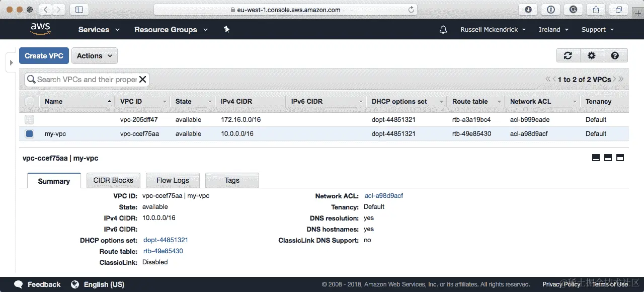Click the vpc-ccef75aa cell in table
644x292 pixels.
(x=139, y=133)
